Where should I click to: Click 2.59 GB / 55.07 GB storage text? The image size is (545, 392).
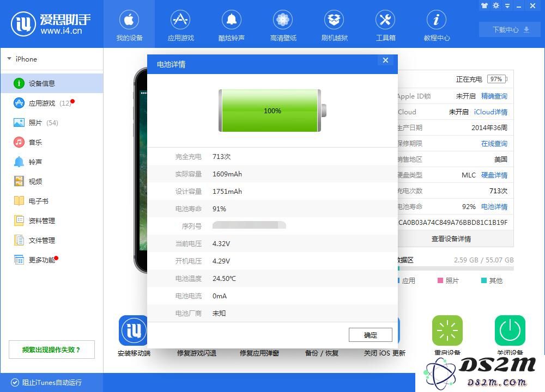pos(483,260)
